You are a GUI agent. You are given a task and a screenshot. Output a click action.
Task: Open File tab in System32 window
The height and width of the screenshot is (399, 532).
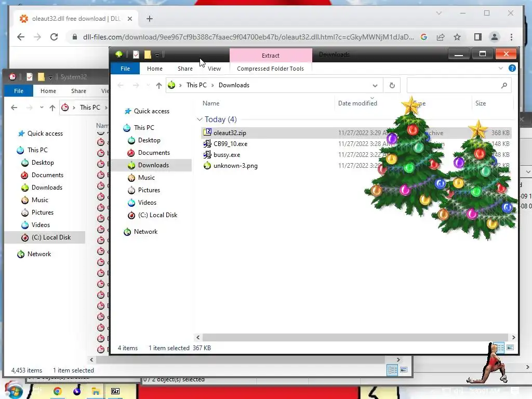coord(19,91)
